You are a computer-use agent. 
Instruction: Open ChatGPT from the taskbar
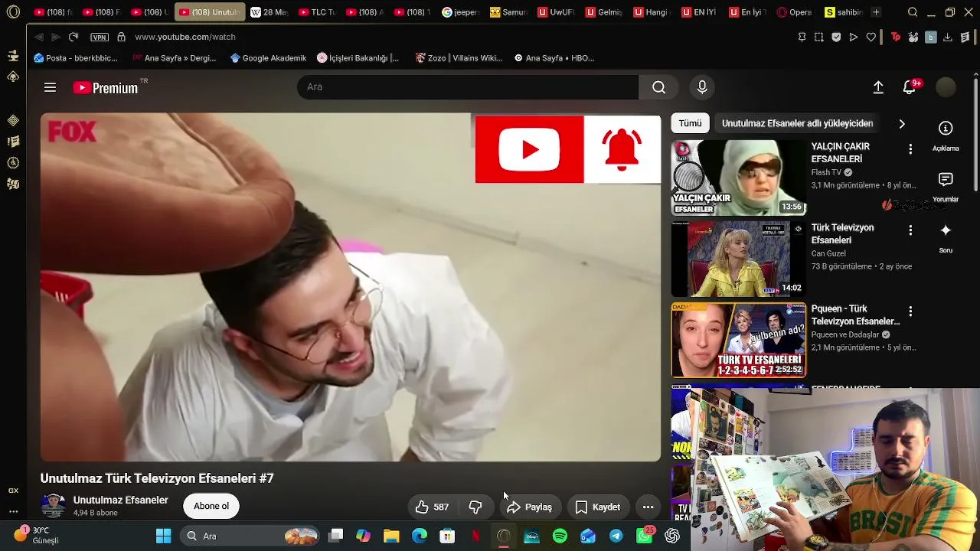click(x=672, y=536)
